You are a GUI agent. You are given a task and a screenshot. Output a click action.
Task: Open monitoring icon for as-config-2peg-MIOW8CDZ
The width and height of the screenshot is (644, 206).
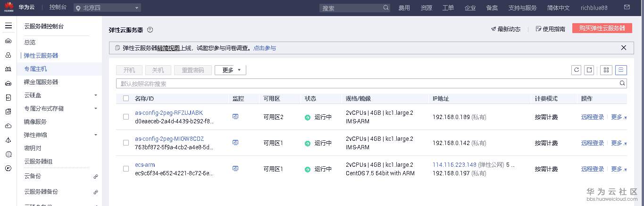[235, 142]
